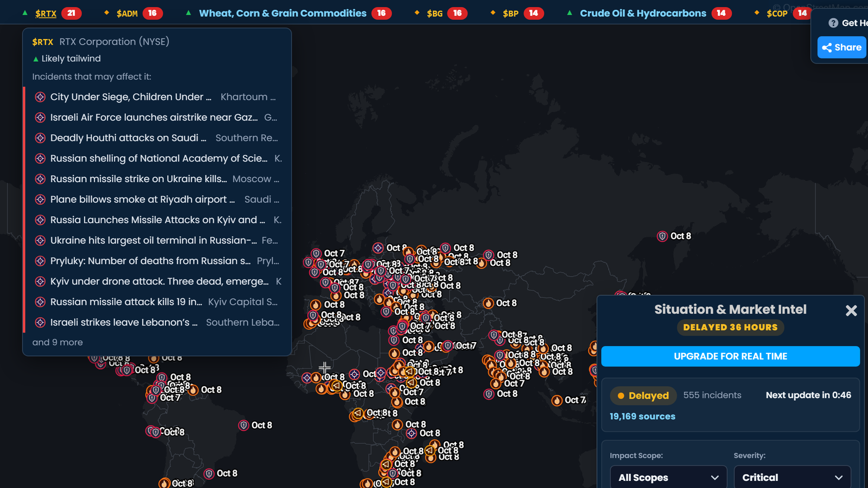Click target icon beside Kyiv under drone attack
The width and height of the screenshot is (868, 488).
(x=40, y=281)
